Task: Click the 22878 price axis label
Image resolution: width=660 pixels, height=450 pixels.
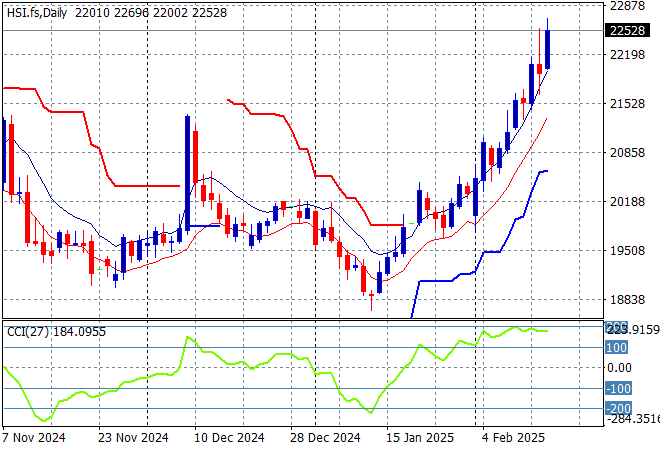Action: click(x=628, y=6)
